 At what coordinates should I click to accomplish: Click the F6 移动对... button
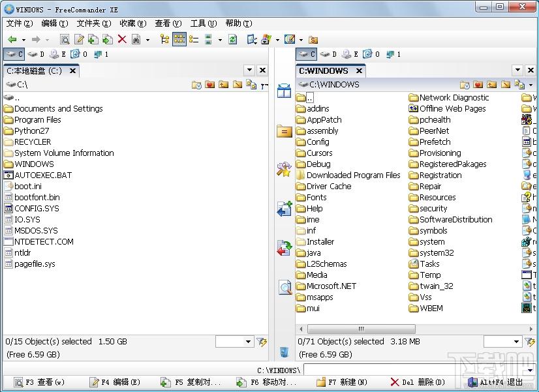pos(266,382)
